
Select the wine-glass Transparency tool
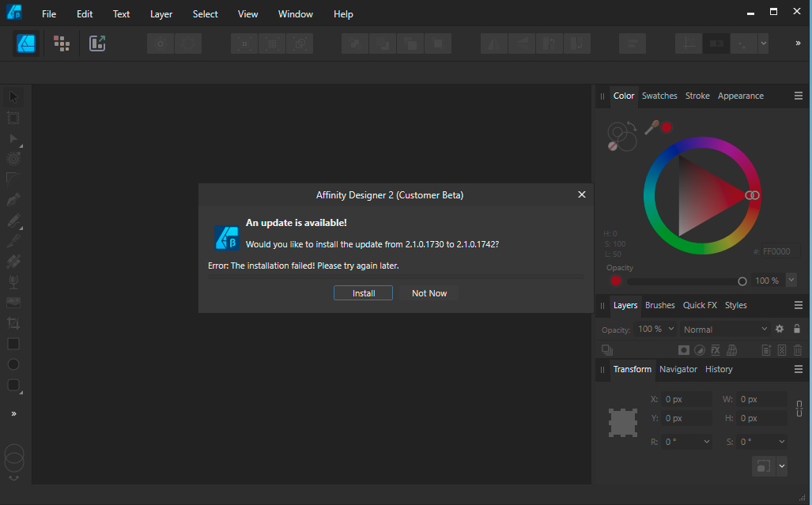point(13,282)
